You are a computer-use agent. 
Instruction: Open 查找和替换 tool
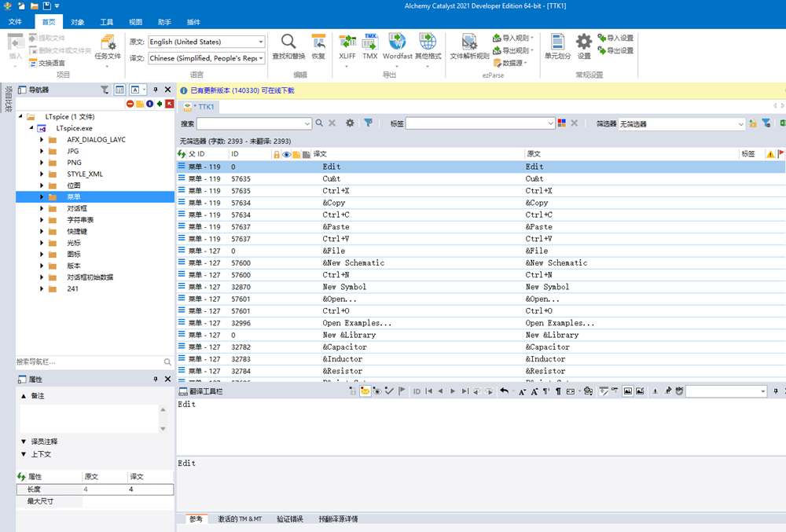(x=288, y=46)
